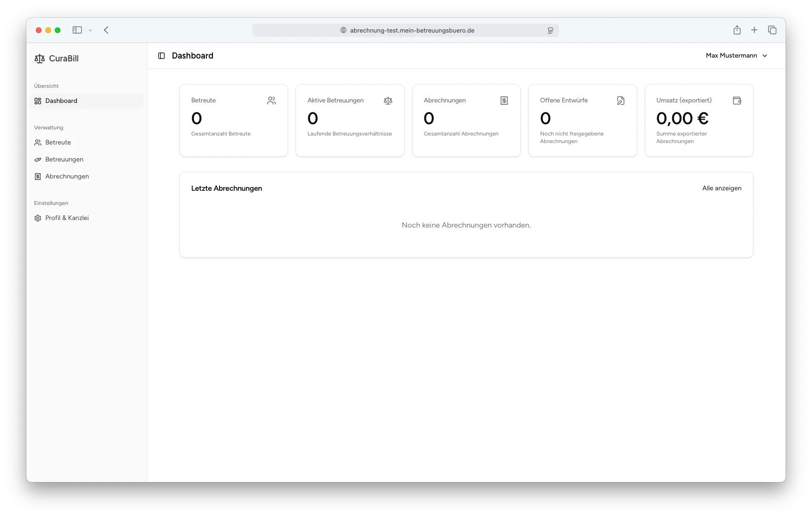Screen dimensions: 812x517
Task: Click the CuraBill scales logo icon
Action: coord(40,59)
